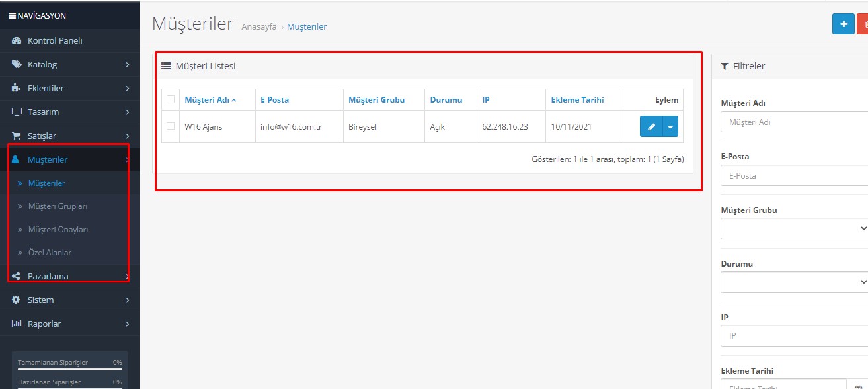This screenshot has width=868, height=389.
Task: Click the pencil edit icon for W16 Ajans
Action: point(651,127)
